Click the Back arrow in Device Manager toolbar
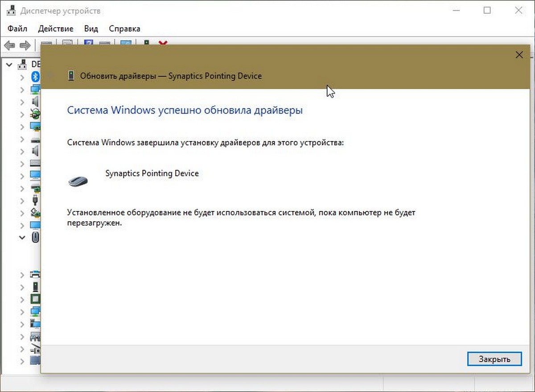535x392 pixels. 10,45
